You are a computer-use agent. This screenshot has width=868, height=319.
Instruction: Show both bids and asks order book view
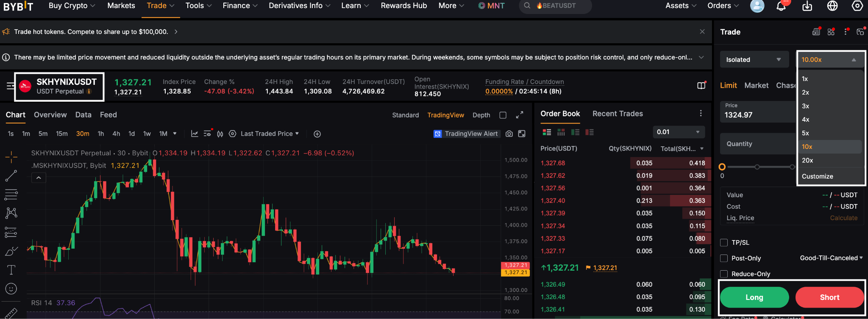[547, 132]
